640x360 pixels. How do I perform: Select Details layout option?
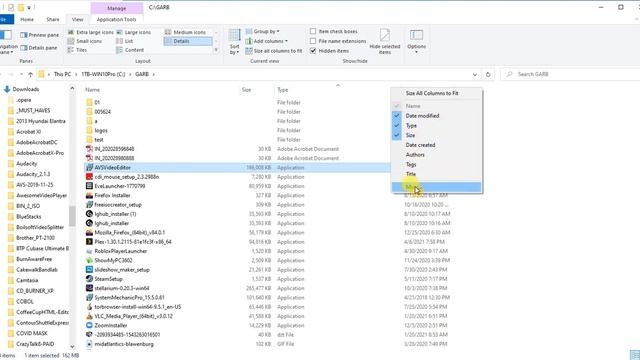click(x=188, y=41)
